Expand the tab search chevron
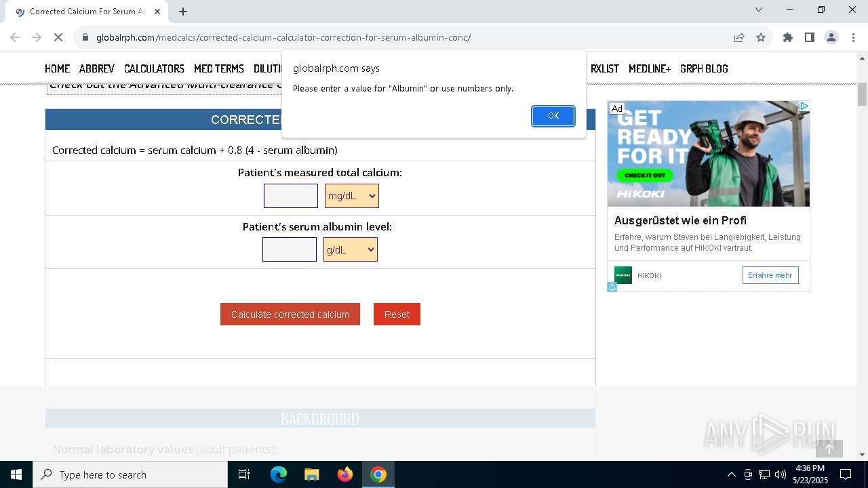The height and width of the screenshot is (488, 868). click(x=759, y=9)
